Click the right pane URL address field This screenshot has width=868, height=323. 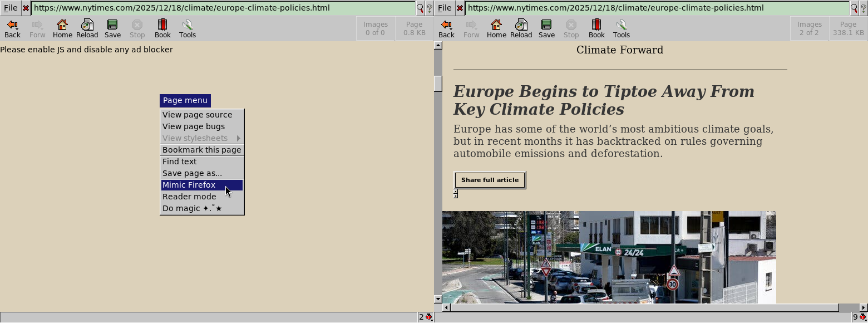(x=657, y=8)
